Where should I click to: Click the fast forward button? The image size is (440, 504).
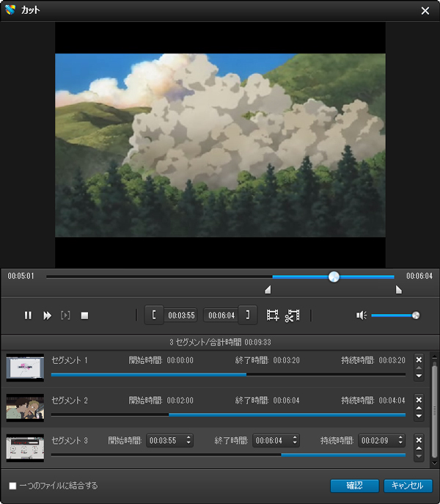click(47, 315)
